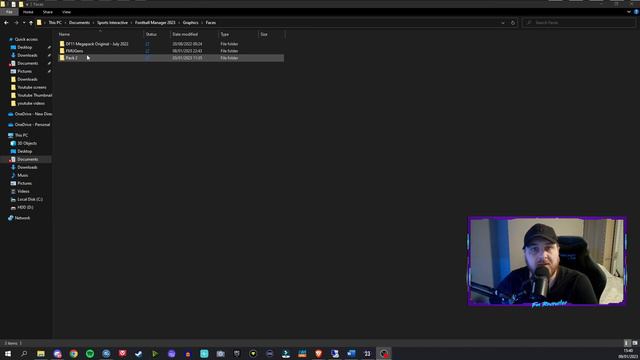The image size is (640, 360).
Task: Open the Windows Start menu
Action: point(8,353)
